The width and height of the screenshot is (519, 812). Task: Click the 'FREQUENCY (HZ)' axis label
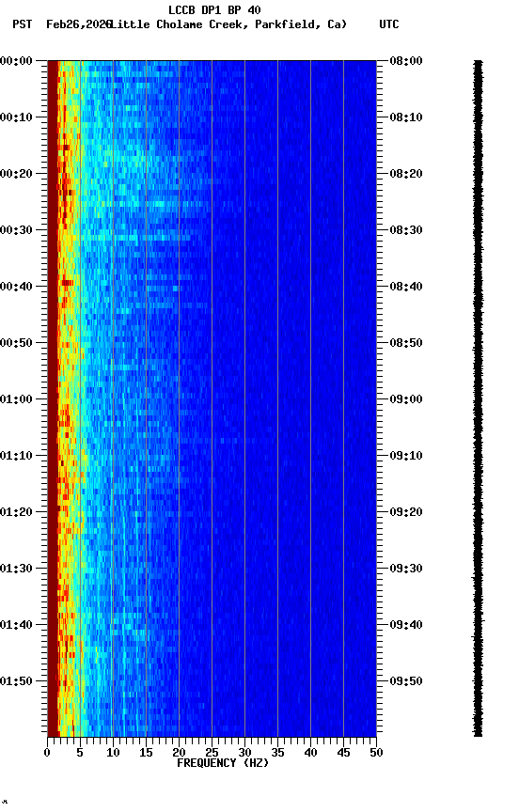[223, 763]
